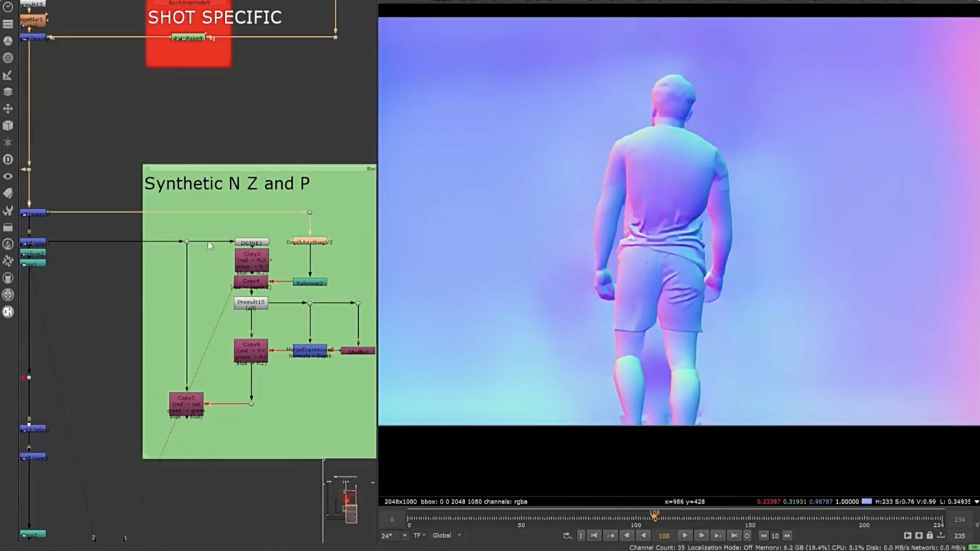The width and height of the screenshot is (980, 551).
Task: Open the Deep nodes menu icon
Action: [x=8, y=159]
